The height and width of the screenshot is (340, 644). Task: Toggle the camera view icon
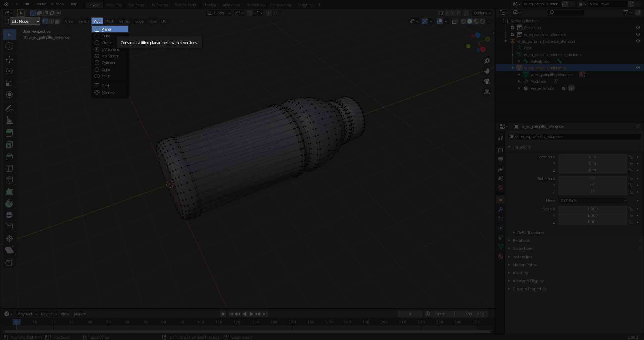(x=487, y=81)
